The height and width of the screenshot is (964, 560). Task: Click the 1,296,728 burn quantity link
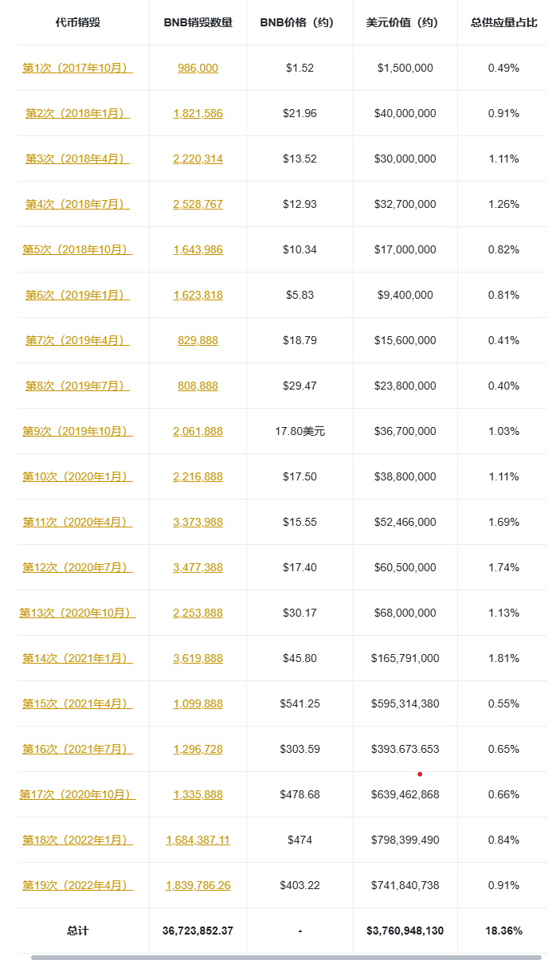point(198,749)
